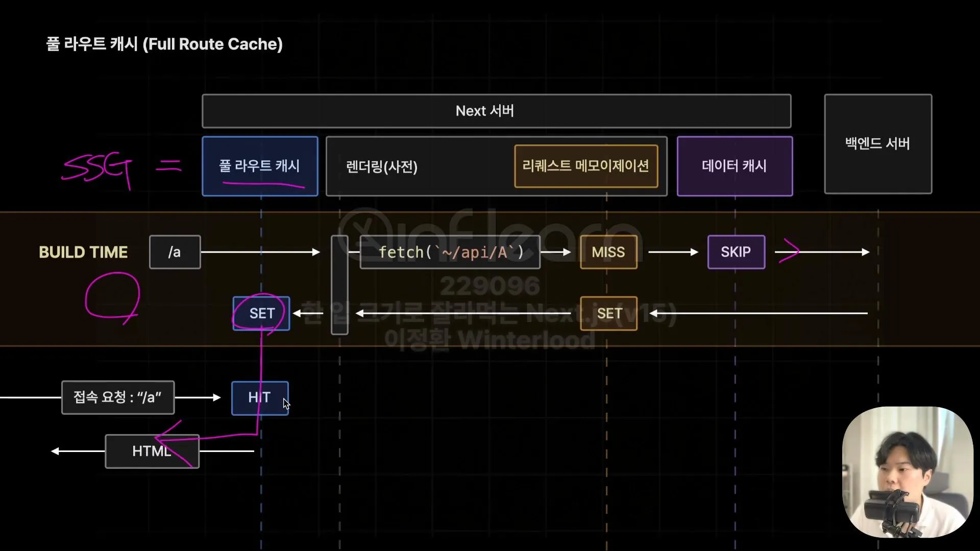Select the HIT box
980x551 pixels.
pos(259,398)
